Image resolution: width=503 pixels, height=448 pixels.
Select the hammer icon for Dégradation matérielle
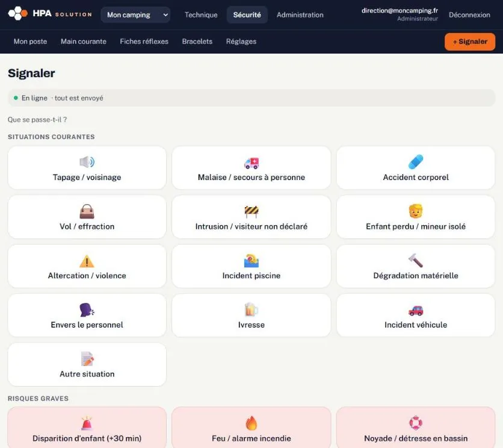pos(416,260)
